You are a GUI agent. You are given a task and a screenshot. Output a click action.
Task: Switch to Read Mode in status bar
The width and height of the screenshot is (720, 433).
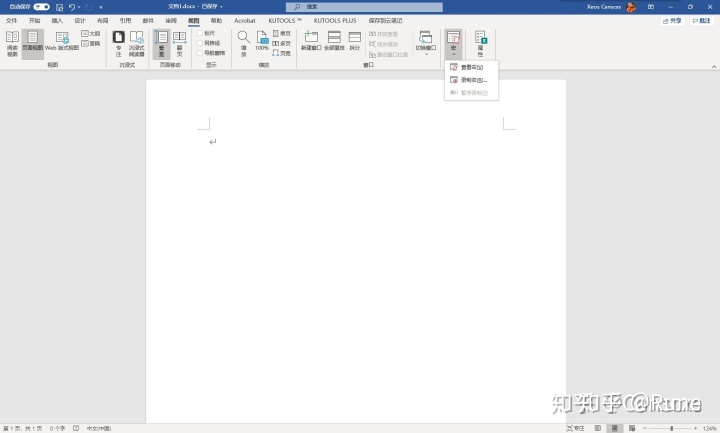[598, 428]
